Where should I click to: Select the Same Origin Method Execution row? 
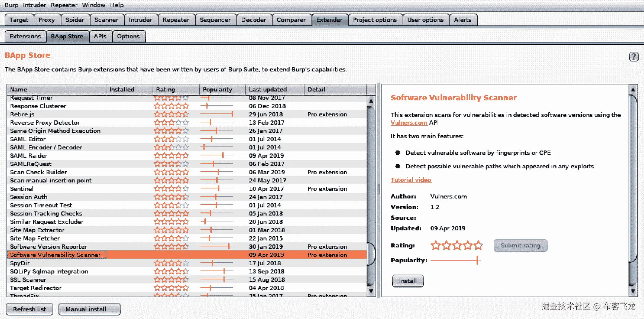(187, 131)
